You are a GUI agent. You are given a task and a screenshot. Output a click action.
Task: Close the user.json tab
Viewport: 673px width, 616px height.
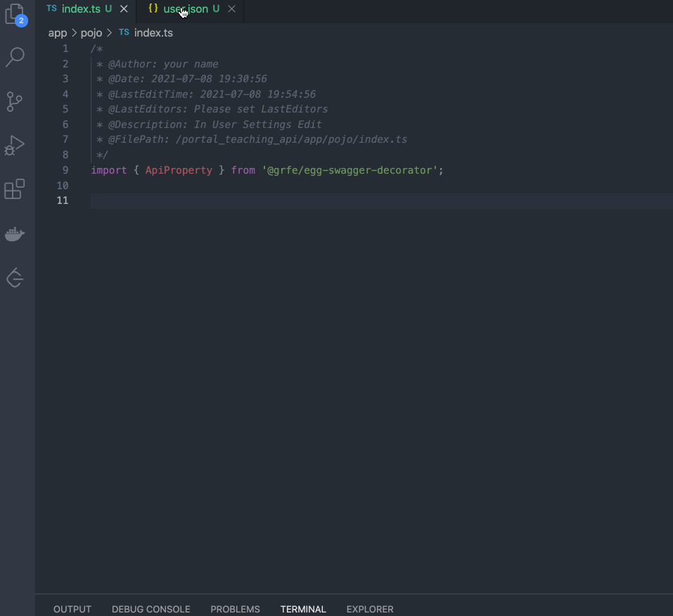[231, 9]
